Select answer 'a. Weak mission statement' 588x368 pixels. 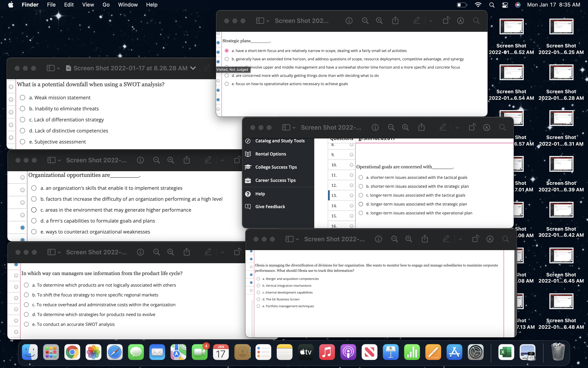click(x=22, y=98)
